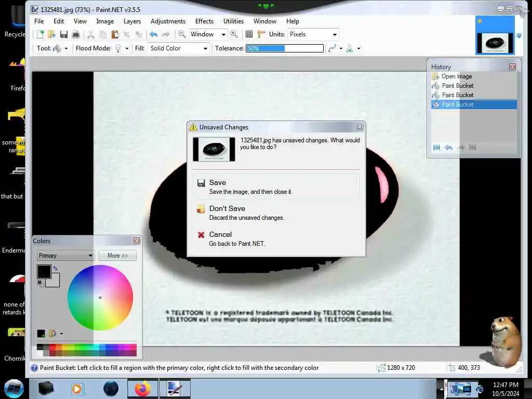The width and height of the screenshot is (532, 399).
Task: Close the Unsaved Changes dialog
Action: point(360,127)
